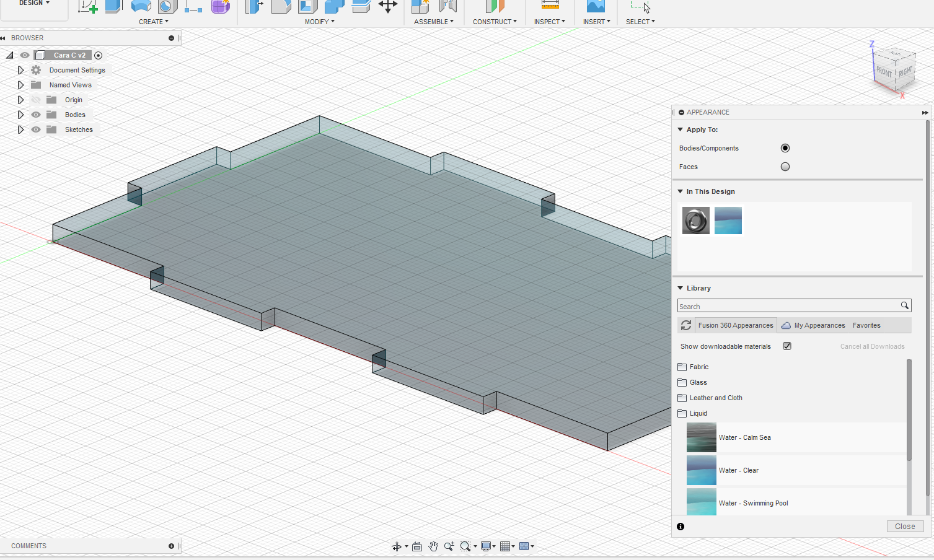Screen dimensions: 934x560
Task: Click the Zoom magnifier tool
Action: tap(449, 546)
